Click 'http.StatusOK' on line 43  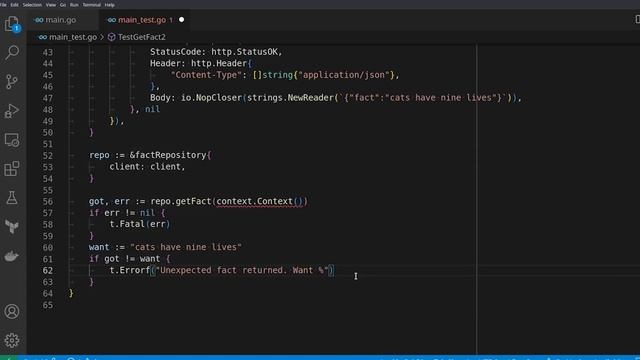tap(244, 52)
